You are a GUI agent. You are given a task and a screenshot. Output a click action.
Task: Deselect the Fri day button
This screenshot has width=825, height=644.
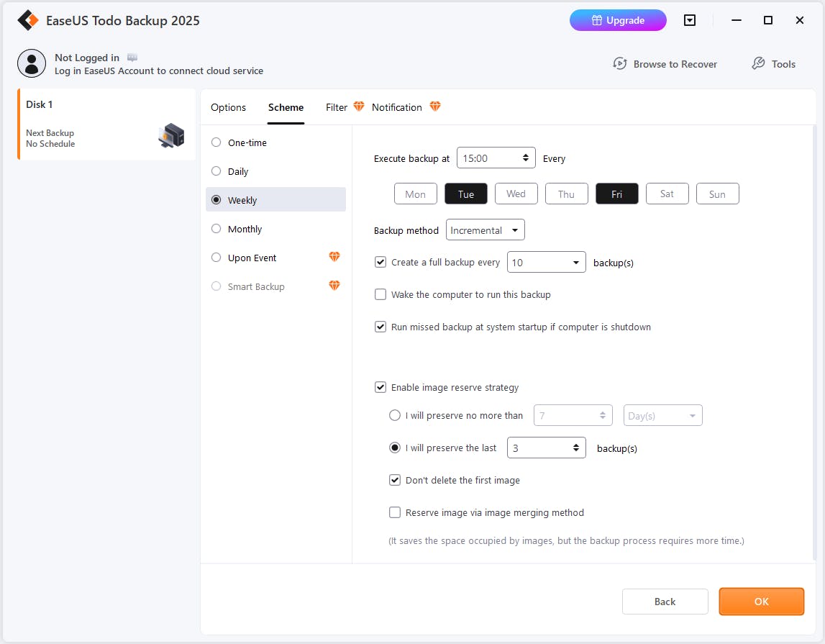[617, 194]
